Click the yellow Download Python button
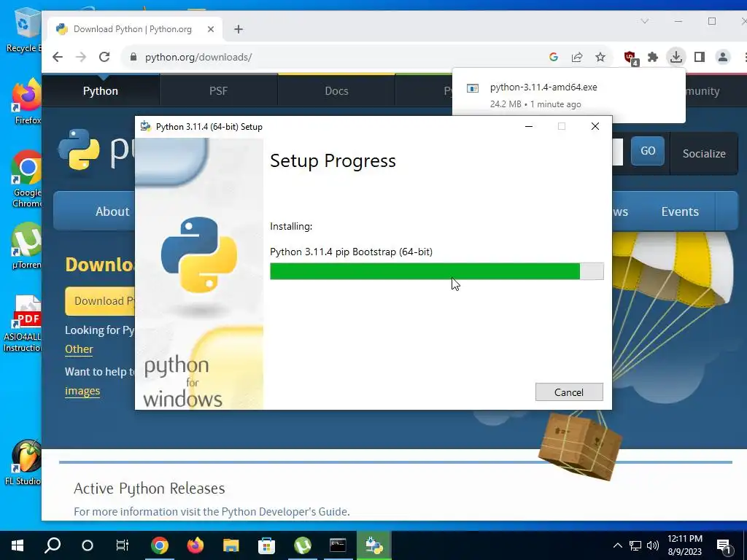The width and height of the screenshot is (747, 560). [x=101, y=301]
